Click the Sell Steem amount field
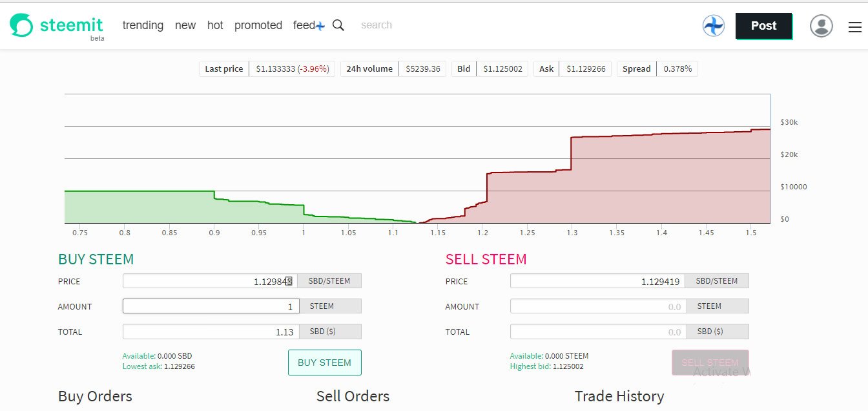The width and height of the screenshot is (868, 411). pyautogui.click(x=598, y=306)
